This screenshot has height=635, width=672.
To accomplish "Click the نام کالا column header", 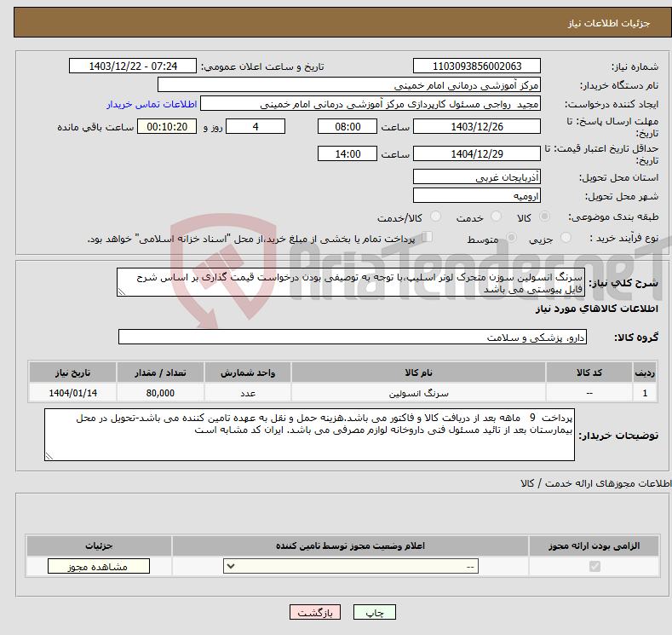I will pos(419,372).
